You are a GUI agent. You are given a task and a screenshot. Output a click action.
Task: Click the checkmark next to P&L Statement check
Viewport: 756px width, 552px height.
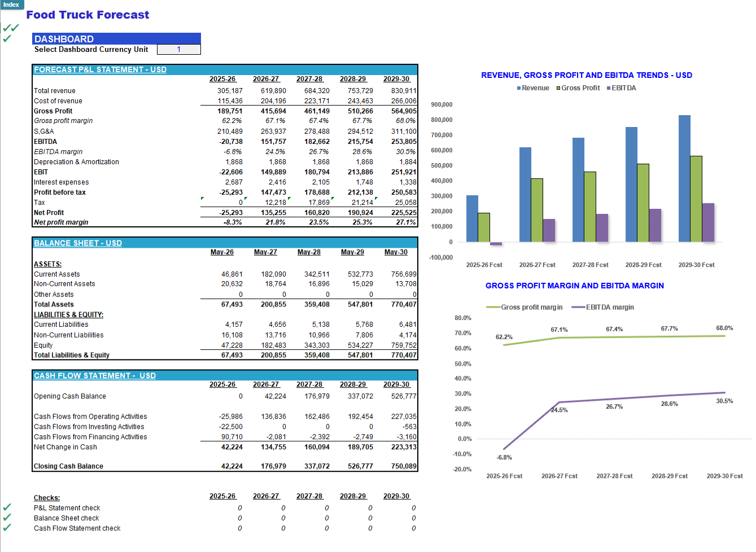tap(7, 507)
